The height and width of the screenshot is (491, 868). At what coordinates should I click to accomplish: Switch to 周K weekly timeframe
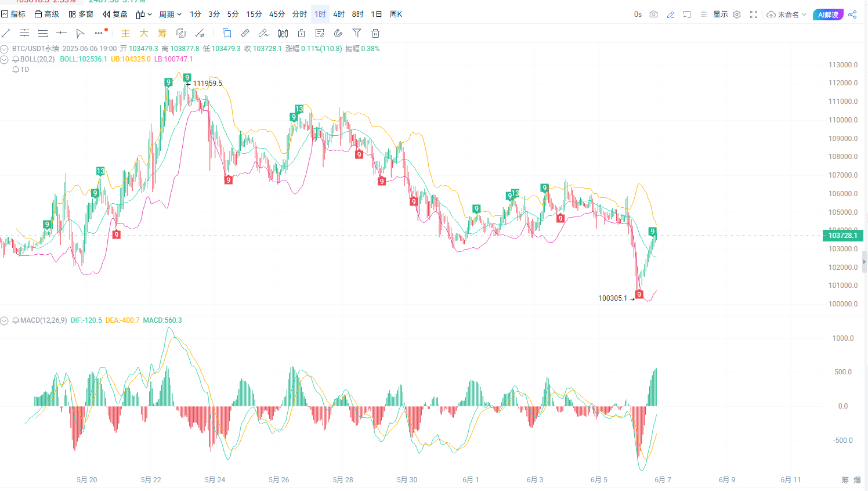point(396,14)
